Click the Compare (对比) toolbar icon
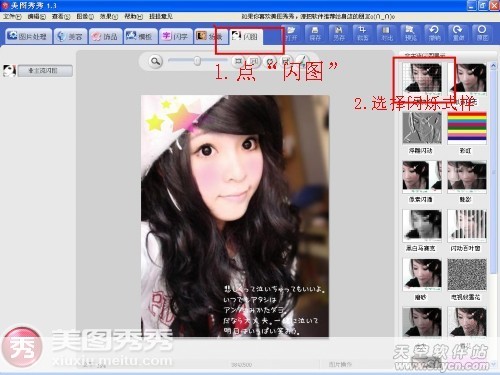Screen dimensions: 500x375 coord(386,33)
